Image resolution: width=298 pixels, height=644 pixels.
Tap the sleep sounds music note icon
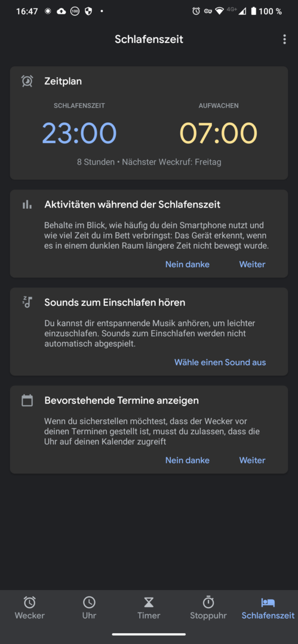(x=27, y=302)
